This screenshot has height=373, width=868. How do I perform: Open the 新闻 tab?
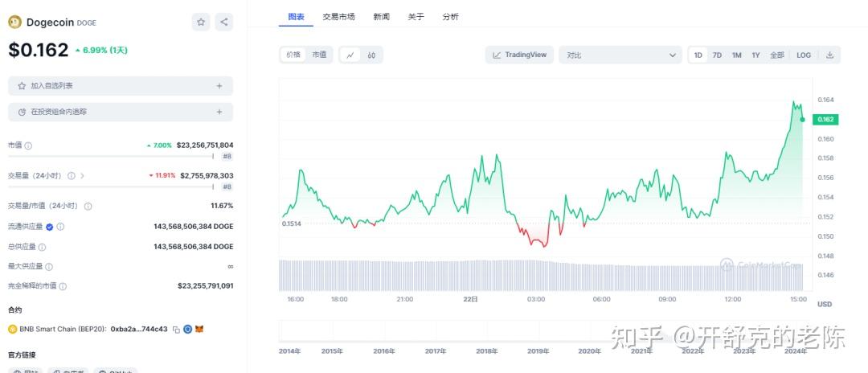pos(382,17)
